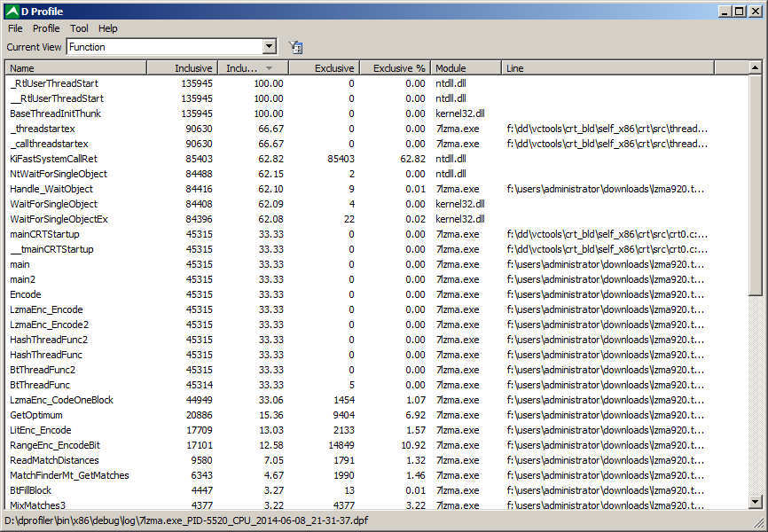Click the toolbar icon beside Current View dropdown
The width and height of the screenshot is (768, 532).
click(295, 47)
